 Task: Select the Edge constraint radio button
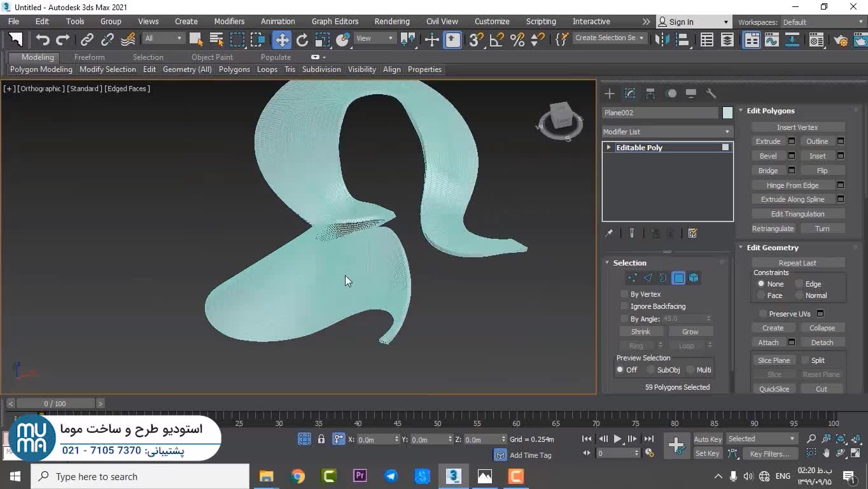tap(799, 284)
